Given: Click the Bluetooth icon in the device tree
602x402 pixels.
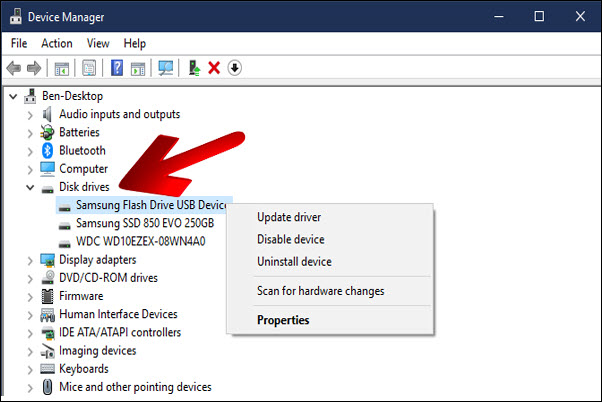Looking at the screenshot, I should coord(47,150).
